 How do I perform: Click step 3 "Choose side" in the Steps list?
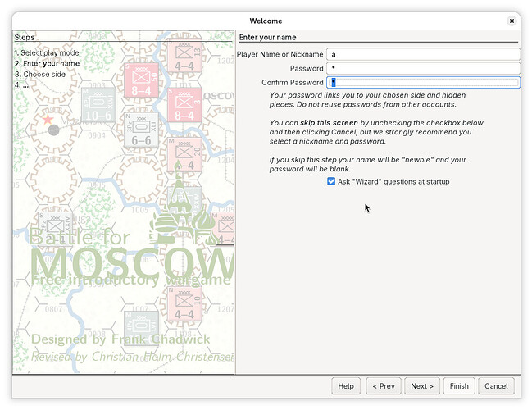[41, 74]
